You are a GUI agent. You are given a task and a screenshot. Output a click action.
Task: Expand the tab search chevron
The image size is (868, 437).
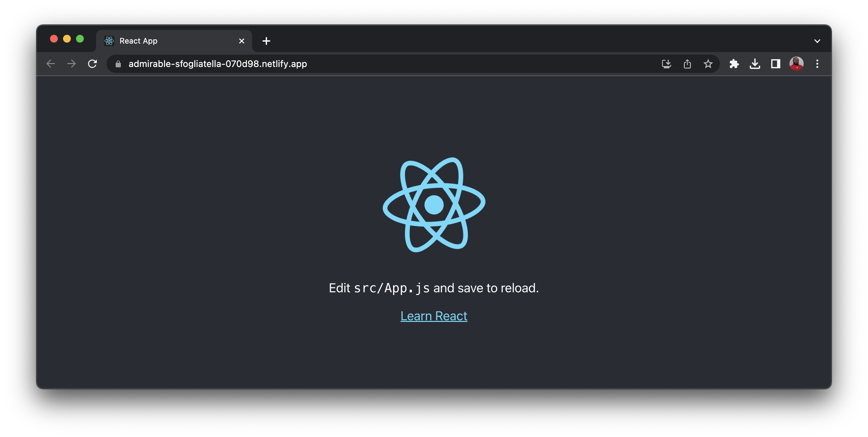[x=817, y=41]
